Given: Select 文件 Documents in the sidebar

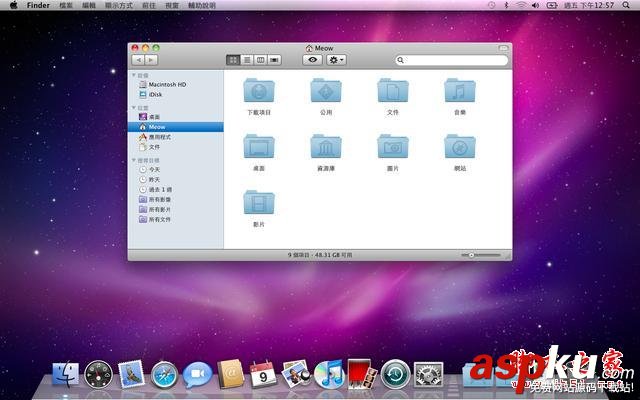Looking at the screenshot, I should click(x=176, y=147).
